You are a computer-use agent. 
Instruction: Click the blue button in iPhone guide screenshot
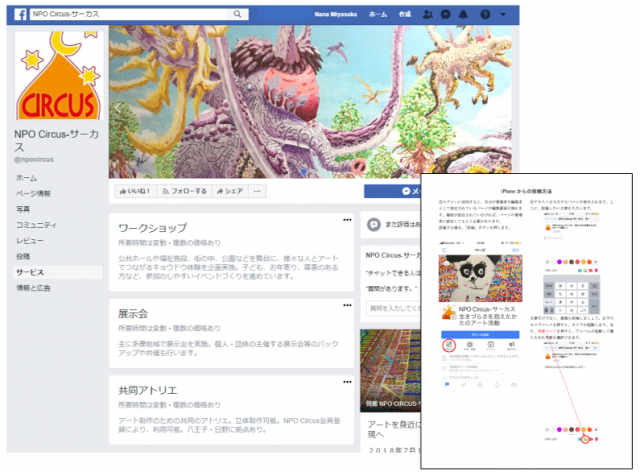point(480,334)
